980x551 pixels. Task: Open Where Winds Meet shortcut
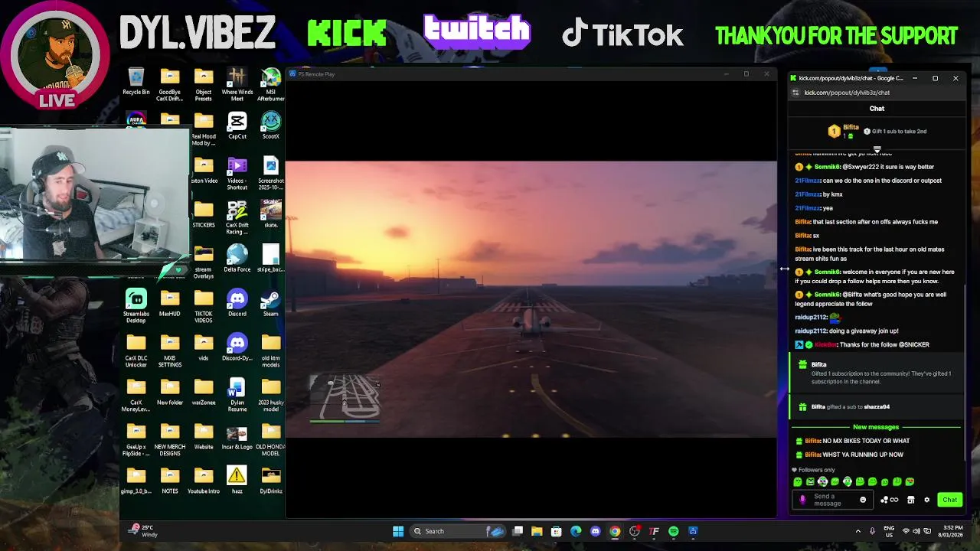point(237,85)
